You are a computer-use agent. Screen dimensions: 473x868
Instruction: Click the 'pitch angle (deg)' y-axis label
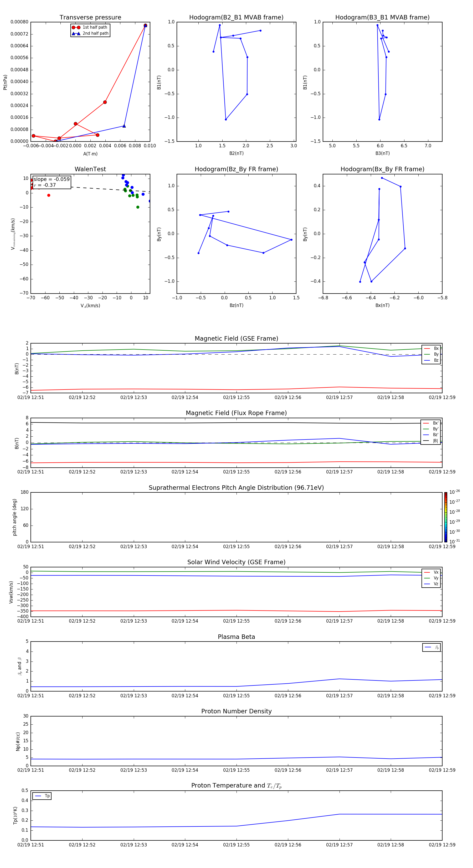coord(14,517)
